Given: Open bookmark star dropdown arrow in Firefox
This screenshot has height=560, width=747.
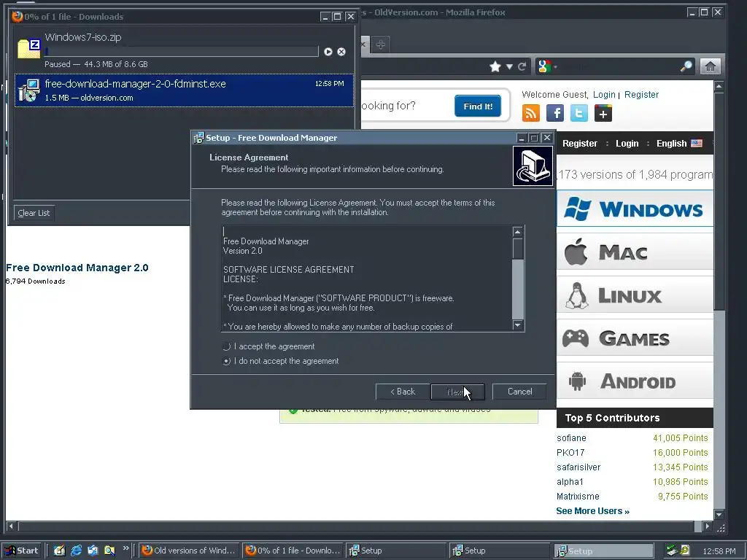Looking at the screenshot, I should [509, 66].
